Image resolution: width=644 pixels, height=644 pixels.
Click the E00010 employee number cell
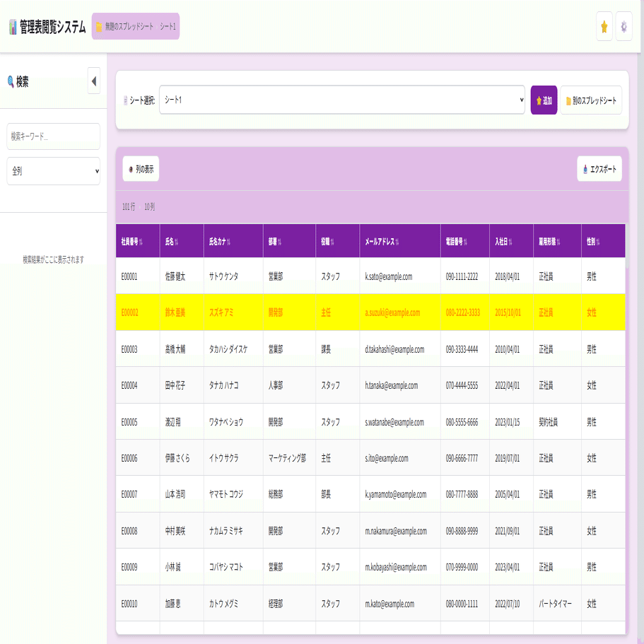click(138, 603)
